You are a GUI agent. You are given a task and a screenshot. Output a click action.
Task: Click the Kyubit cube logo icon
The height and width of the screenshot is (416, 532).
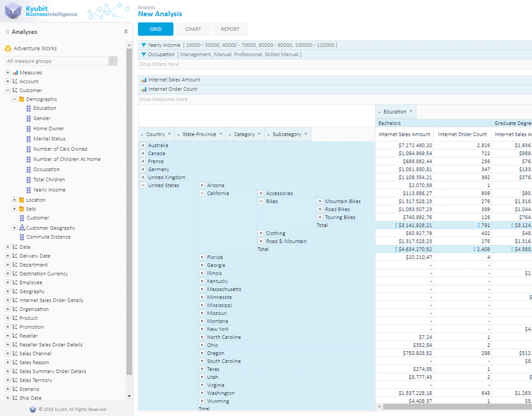(13, 10)
